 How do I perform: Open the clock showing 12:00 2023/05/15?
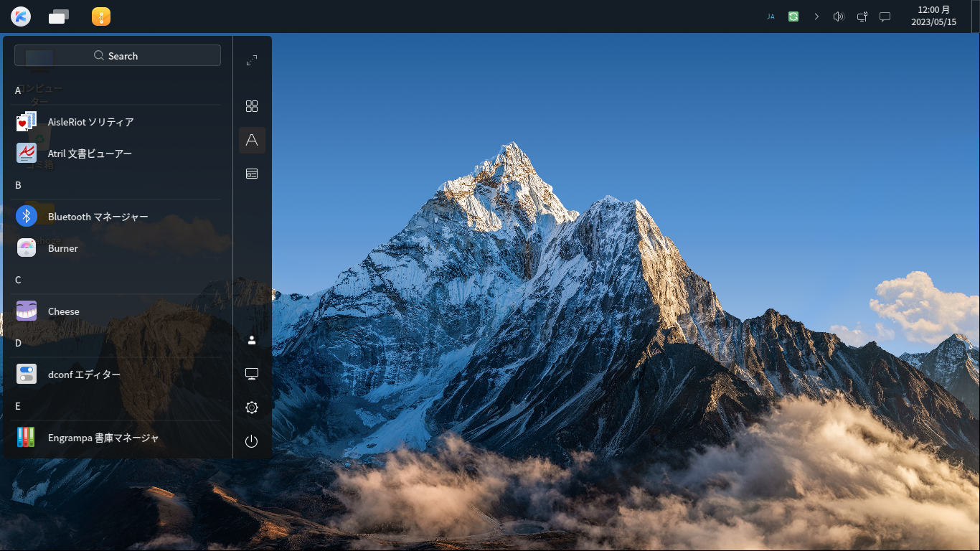[933, 16]
